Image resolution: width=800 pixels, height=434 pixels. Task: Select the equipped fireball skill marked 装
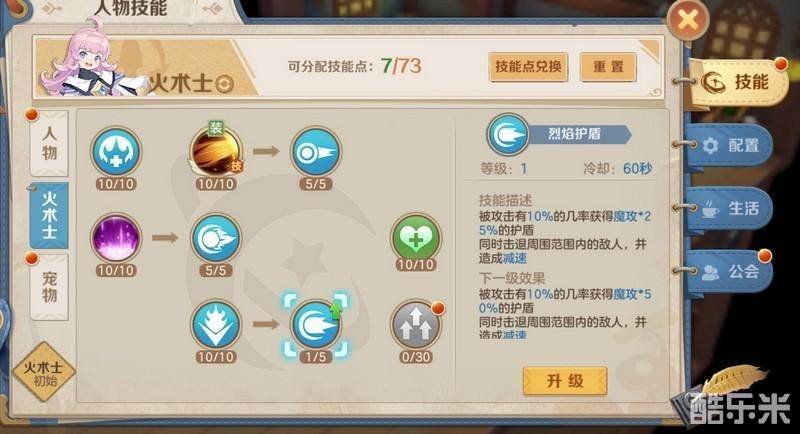tap(215, 151)
